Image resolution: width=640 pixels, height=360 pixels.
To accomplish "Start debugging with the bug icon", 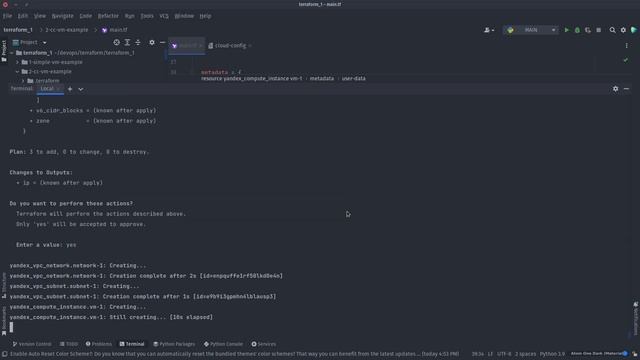I will [577, 30].
